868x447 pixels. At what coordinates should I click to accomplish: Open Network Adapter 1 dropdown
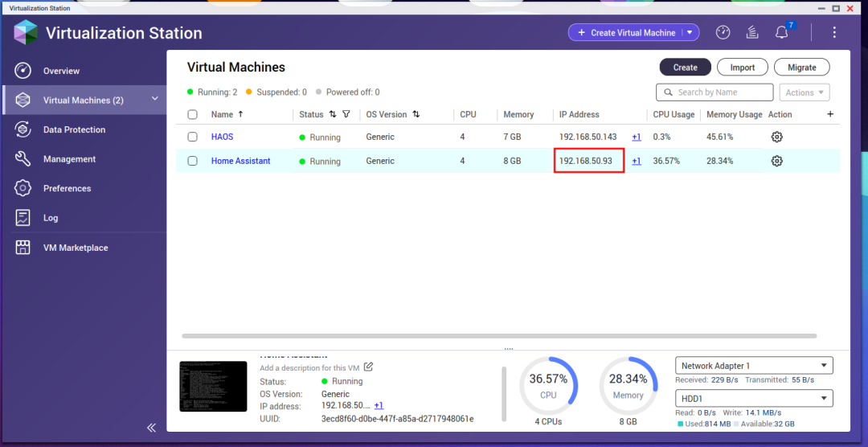pos(754,366)
